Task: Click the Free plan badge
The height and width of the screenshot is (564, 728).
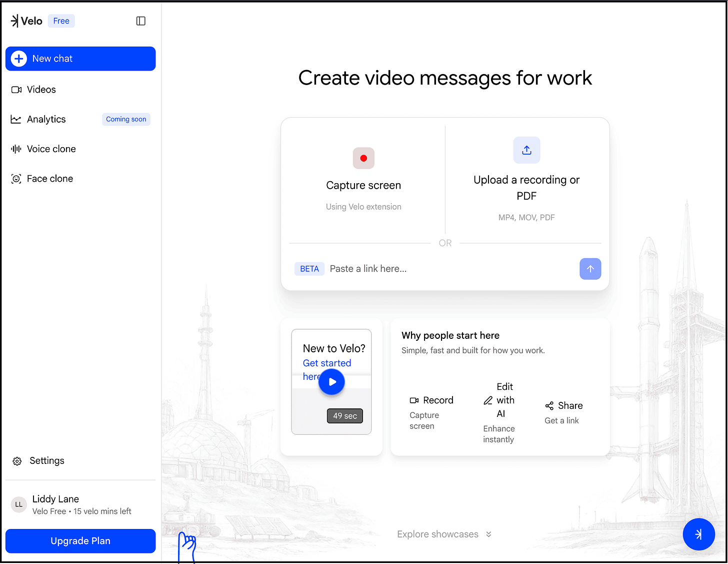Action: tap(61, 21)
